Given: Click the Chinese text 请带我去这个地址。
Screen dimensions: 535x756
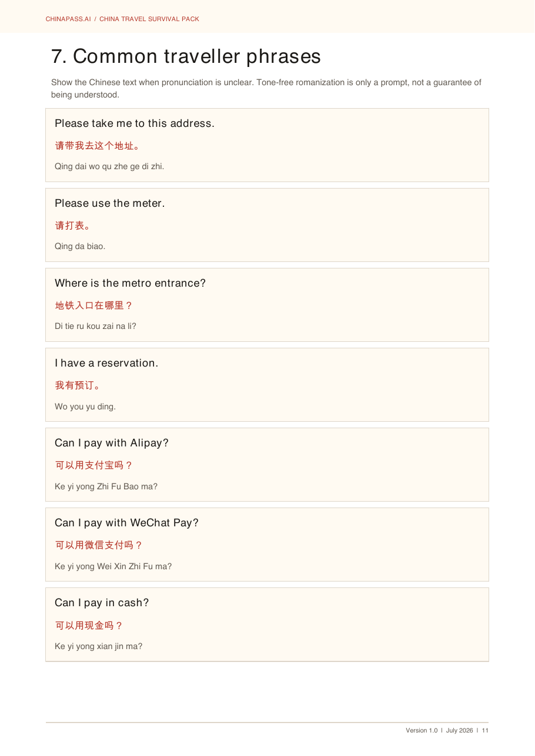Looking at the screenshot, I should click(x=98, y=146).
